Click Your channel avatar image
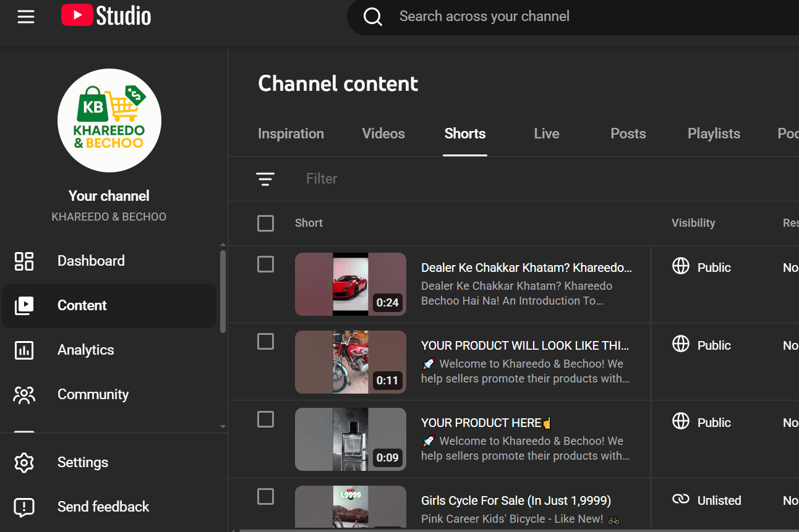This screenshot has height=532, width=799. click(x=109, y=120)
